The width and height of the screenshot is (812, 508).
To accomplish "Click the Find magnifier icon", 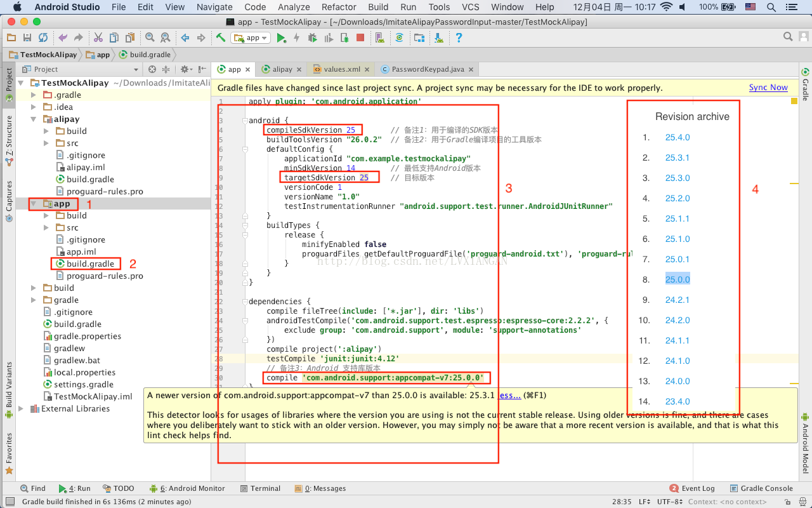I will 150,38.
